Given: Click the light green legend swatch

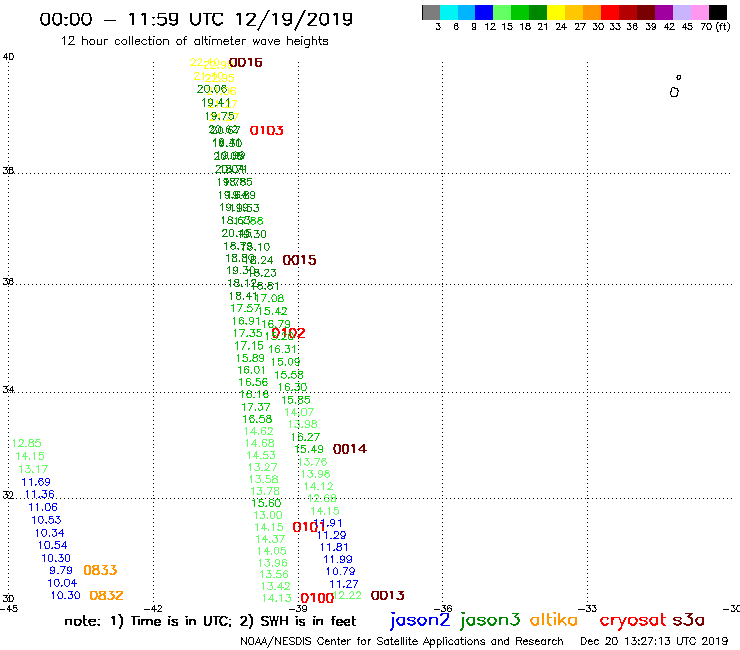Looking at the screenshot, I should [502, 12].
